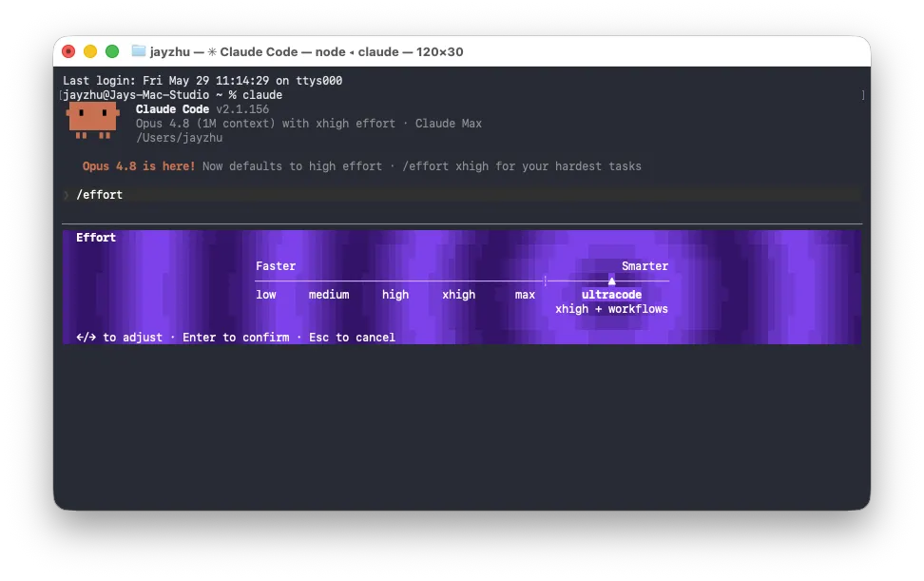This screenshot has width=924, height=581.
Task: Click the 'Last login' line
Action: tap(202, 81)
